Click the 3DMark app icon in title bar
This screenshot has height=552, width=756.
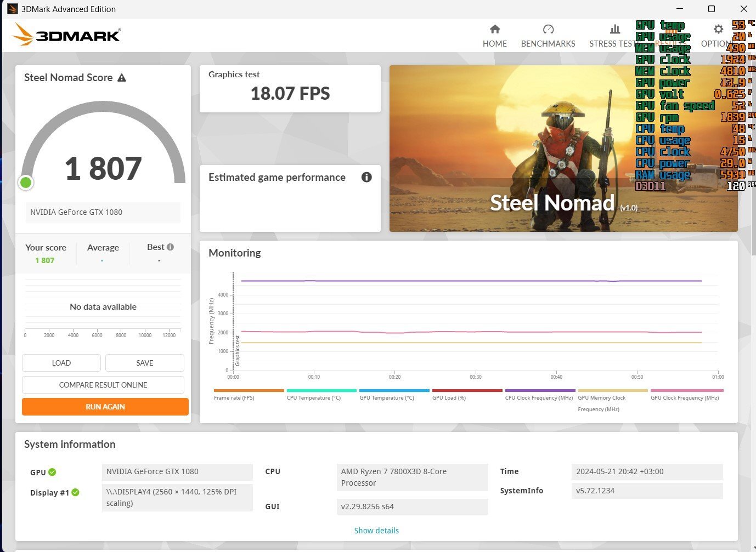point(12,9)
